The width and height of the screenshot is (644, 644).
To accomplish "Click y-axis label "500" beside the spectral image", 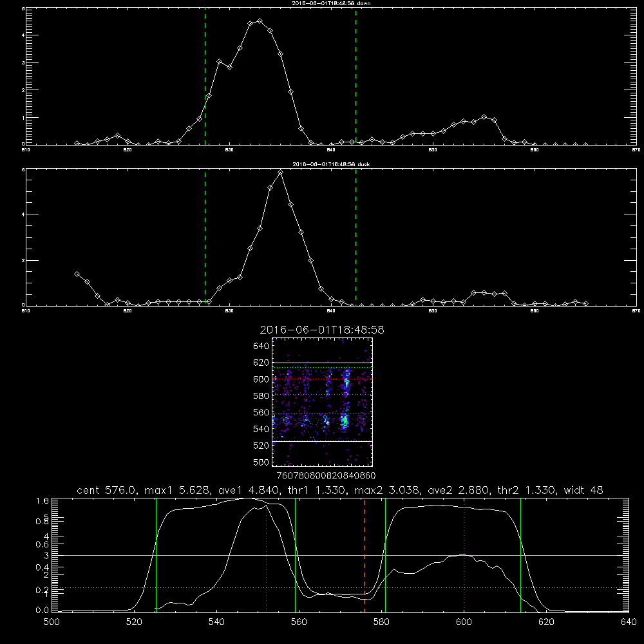I will point(261,462).
